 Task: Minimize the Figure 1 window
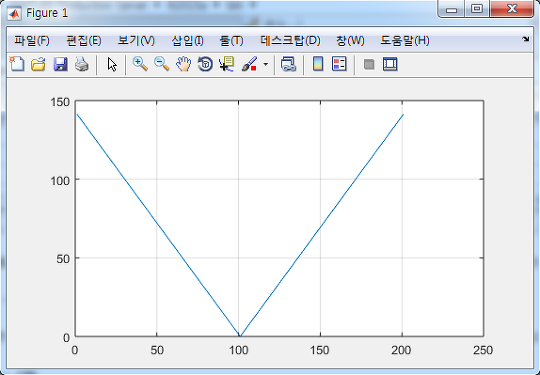451,9
